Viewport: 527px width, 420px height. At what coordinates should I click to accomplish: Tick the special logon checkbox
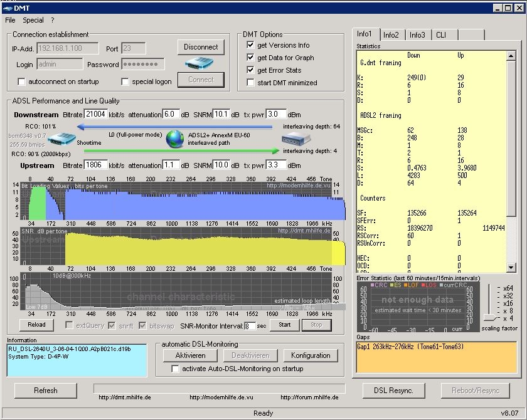pos(125,81)
